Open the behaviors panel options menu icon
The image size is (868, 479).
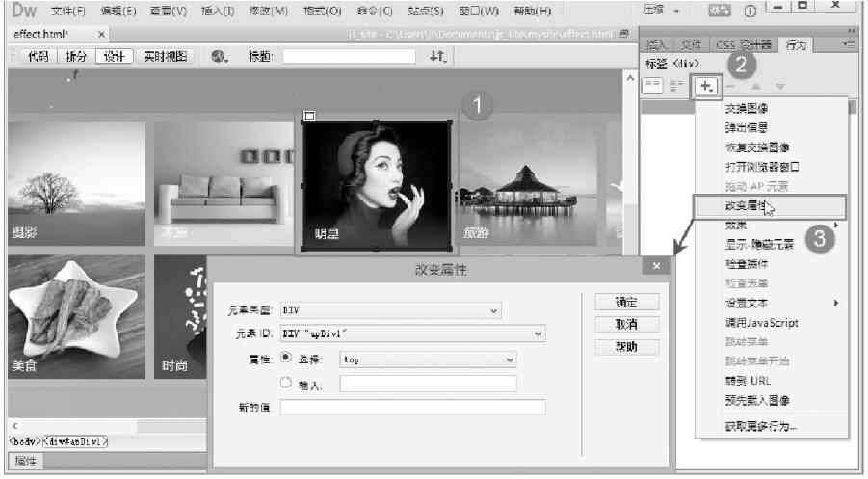coord(849,44)
